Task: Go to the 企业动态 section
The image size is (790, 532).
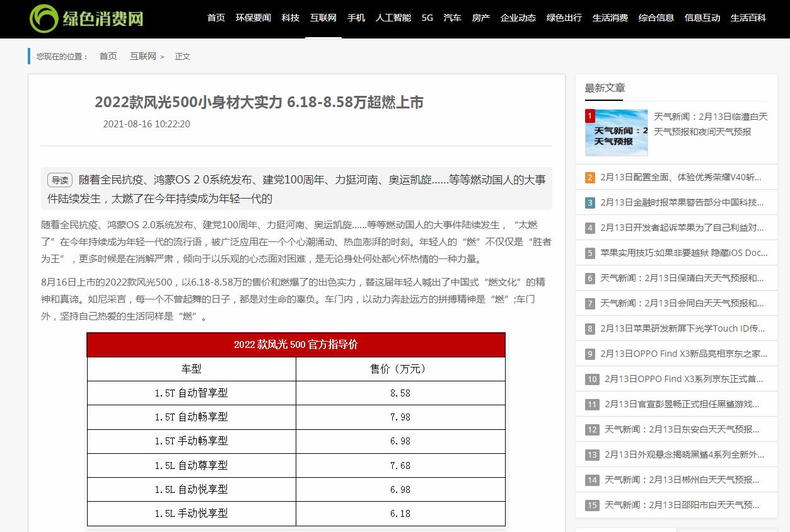Action: coord(518,18)
